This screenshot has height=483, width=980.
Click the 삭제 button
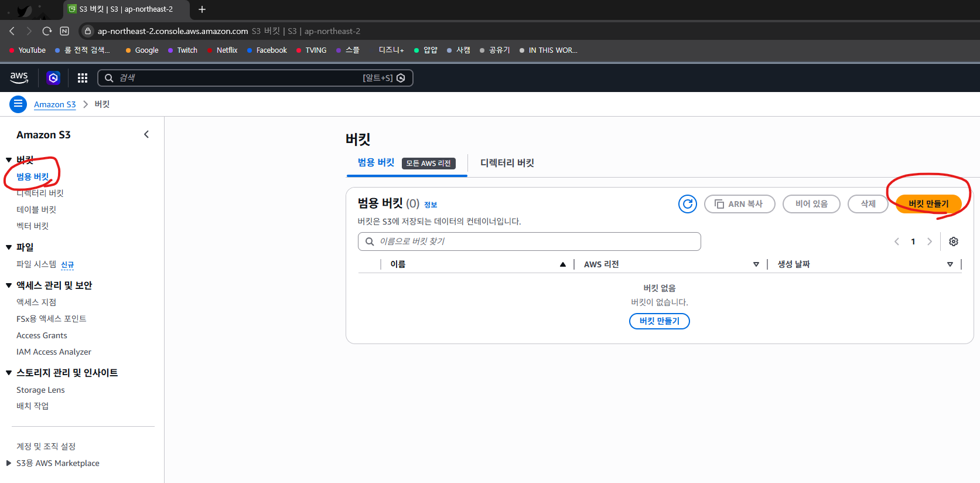(x=868, y=204)
